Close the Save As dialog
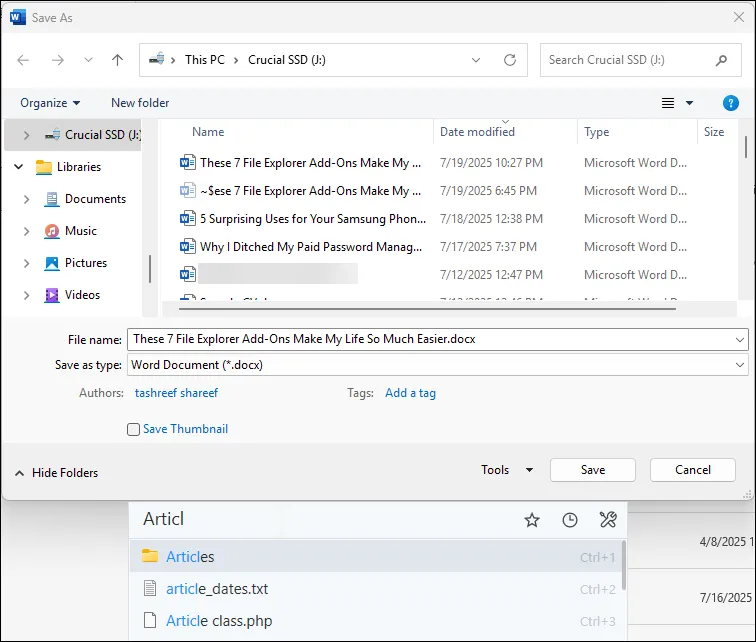756x642 pixels. click(x=739, y=17)
